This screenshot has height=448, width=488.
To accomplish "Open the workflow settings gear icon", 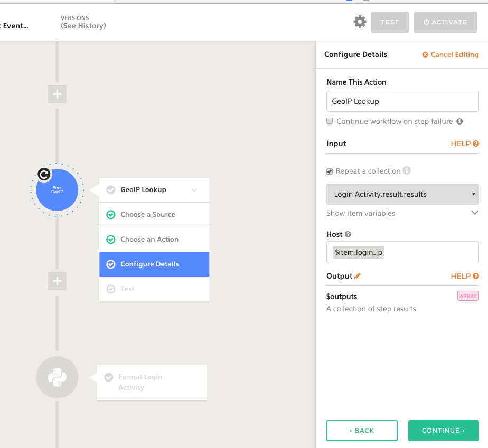I will (x=360, y=22).
